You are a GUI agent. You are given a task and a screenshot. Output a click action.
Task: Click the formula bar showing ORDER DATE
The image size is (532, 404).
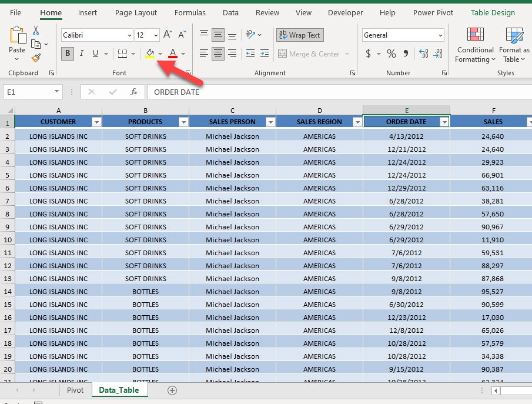pyautogui.click(x=339, y=92)
